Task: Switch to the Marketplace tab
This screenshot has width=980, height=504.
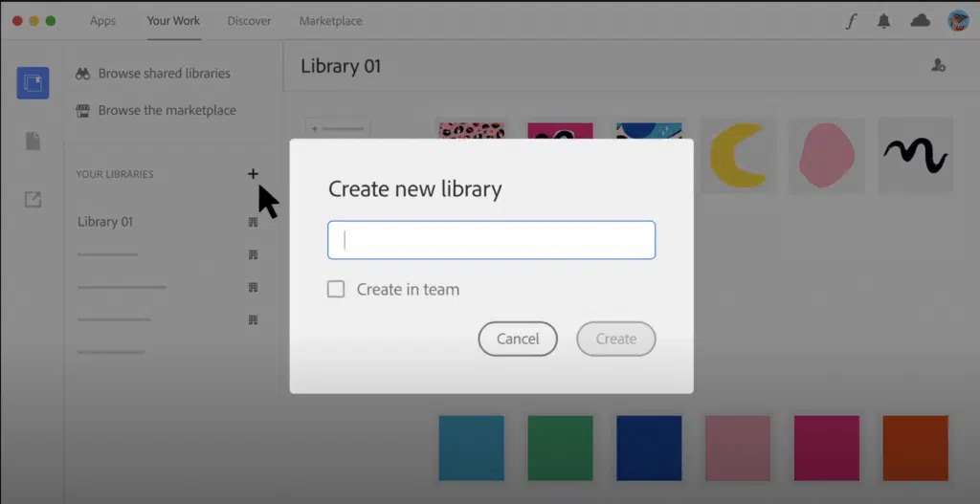Action: (x=330, y=21)
